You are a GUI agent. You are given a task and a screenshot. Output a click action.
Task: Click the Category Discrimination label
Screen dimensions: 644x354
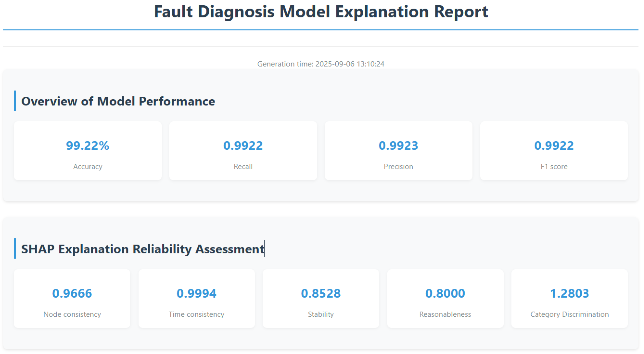click(x=569, y=314)
